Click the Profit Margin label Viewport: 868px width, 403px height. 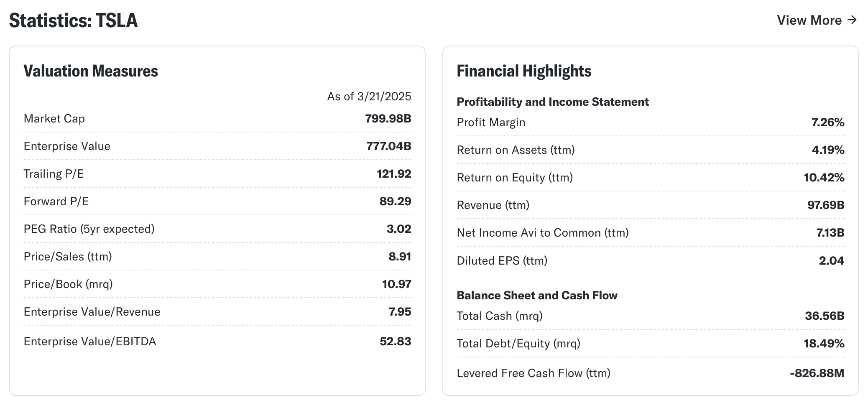(x=491, y=122)
